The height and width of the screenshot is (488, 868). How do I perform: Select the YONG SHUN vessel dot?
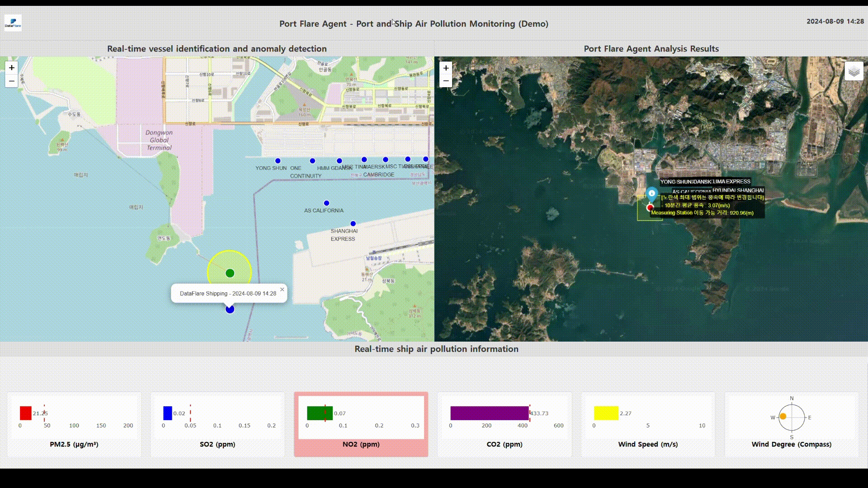click(x=278, y=161)
